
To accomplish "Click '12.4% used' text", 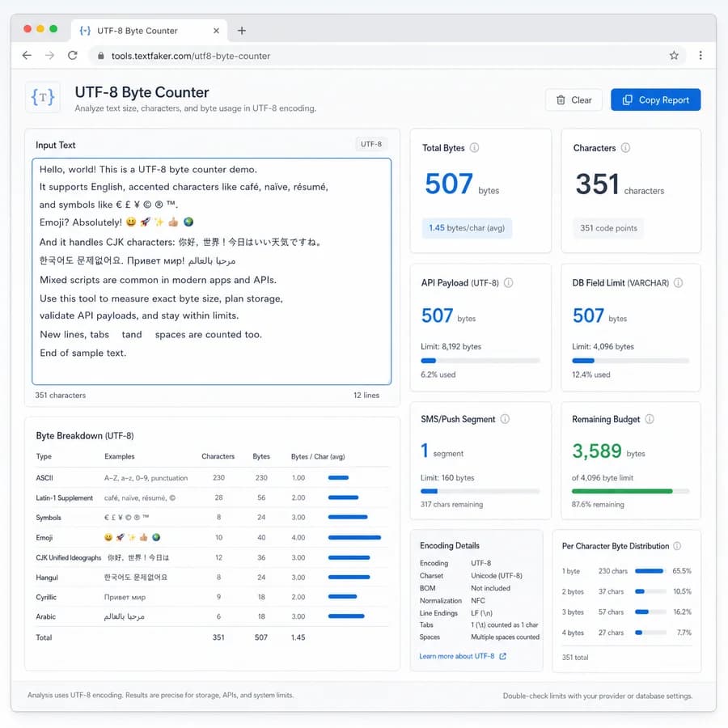I will pyautogui.click(x=591, y=375).
